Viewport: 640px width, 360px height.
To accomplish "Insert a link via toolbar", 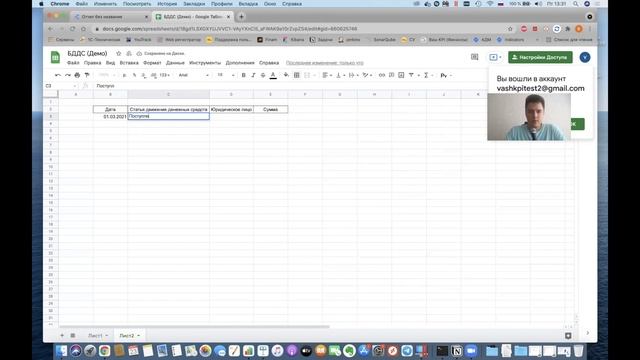I will pyautogui.click(x=382, y=75).
